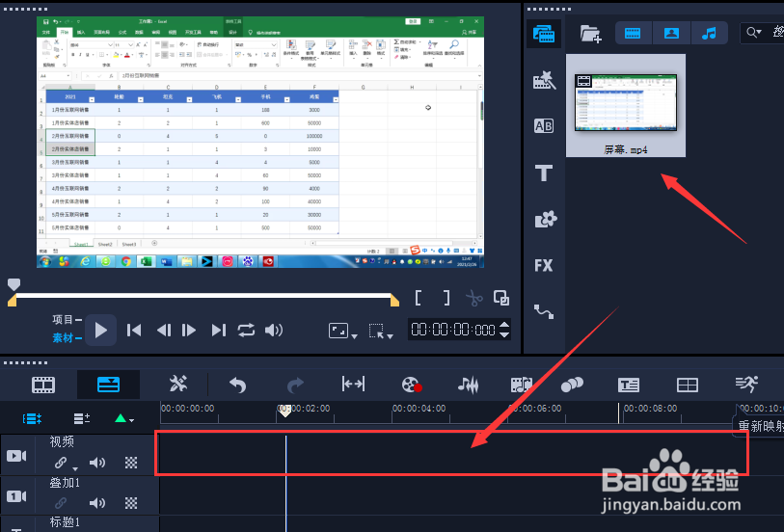Toggle photo files visibility in library
784x532 pixels.
coord(671,34)
